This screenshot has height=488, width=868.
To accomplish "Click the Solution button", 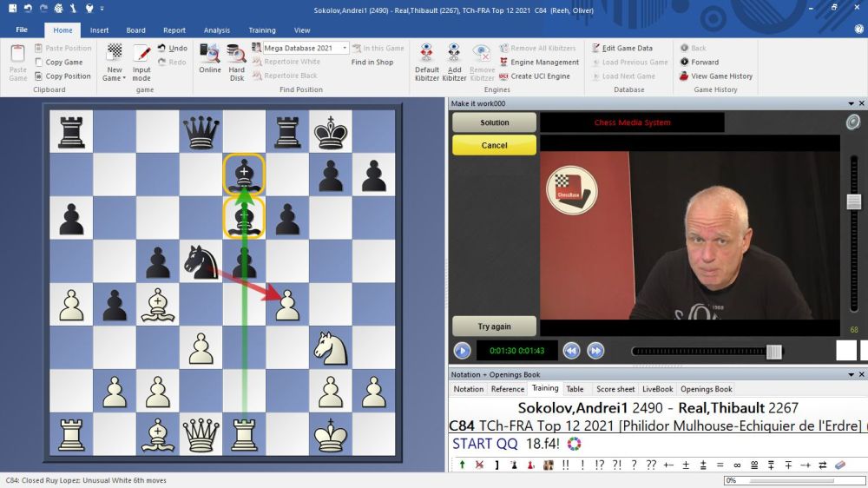I will pyautogui.click(x=494, y=122).
